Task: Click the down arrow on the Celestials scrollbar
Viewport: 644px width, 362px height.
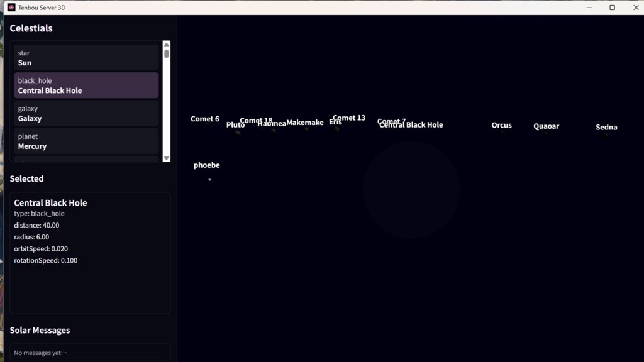Action: point(166,156)
